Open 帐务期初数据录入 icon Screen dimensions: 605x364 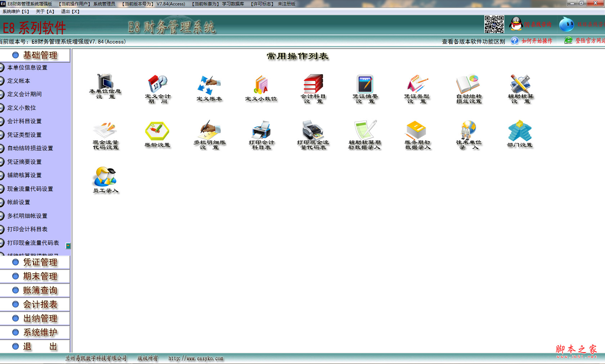pos(417,135)
